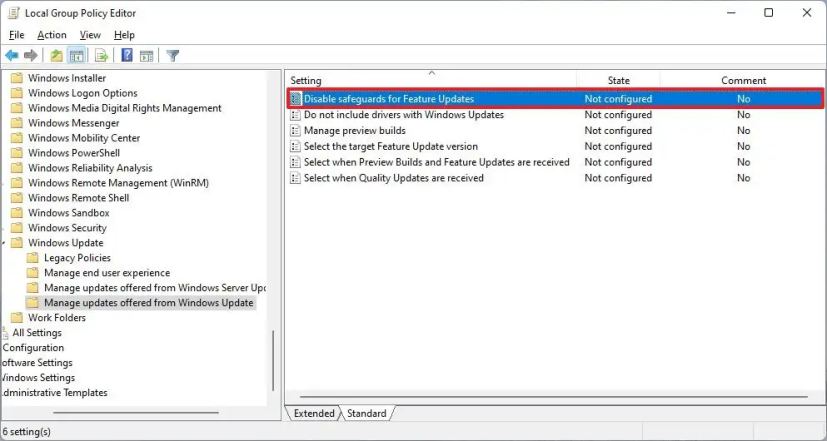This screenshot has height=441, width=827.
Task: Select when Quality Updates are received setting
Action: click(393, 178)
